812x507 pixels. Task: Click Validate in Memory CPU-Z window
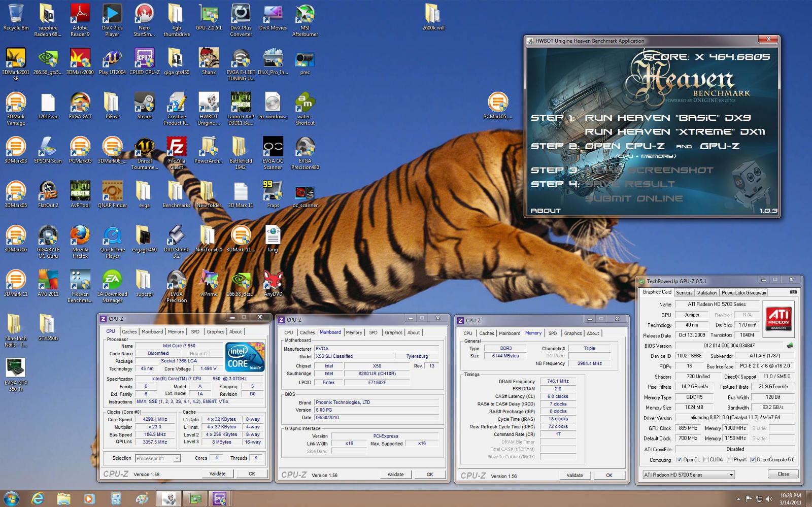574,476
